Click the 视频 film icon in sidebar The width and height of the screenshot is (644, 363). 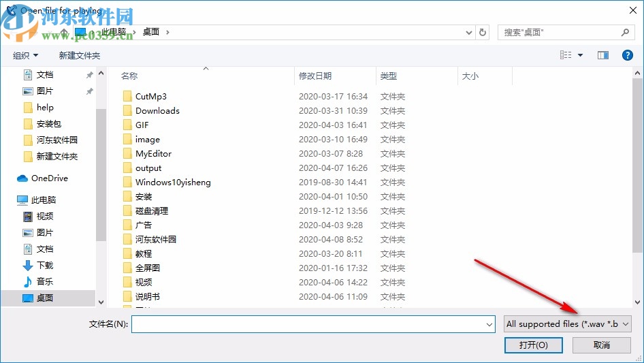click(x=27, y=217)
